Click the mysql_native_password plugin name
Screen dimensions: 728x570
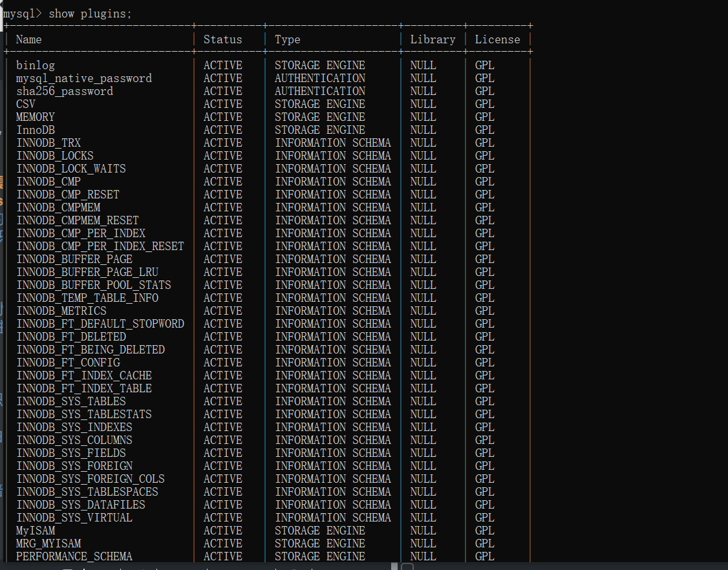click(x=84, y=78)
